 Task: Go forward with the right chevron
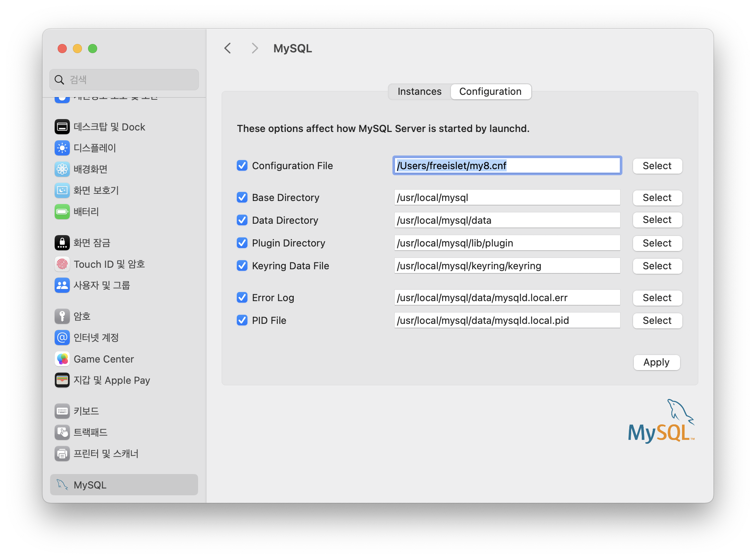point(255,48)
